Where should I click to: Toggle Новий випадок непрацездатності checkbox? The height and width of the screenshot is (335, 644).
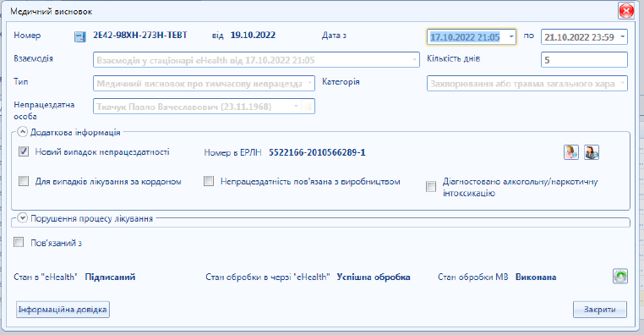point(24,151)
